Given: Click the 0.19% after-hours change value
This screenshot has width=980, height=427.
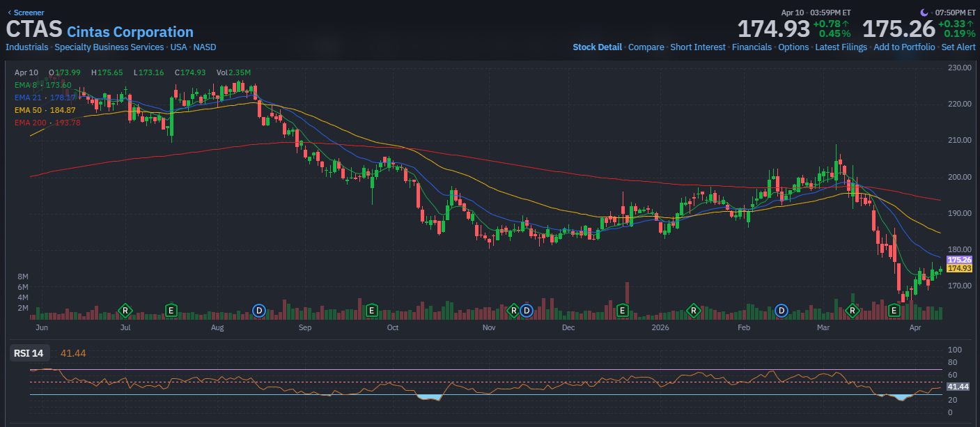Looking at the screenshot, I should pos(959,33).
